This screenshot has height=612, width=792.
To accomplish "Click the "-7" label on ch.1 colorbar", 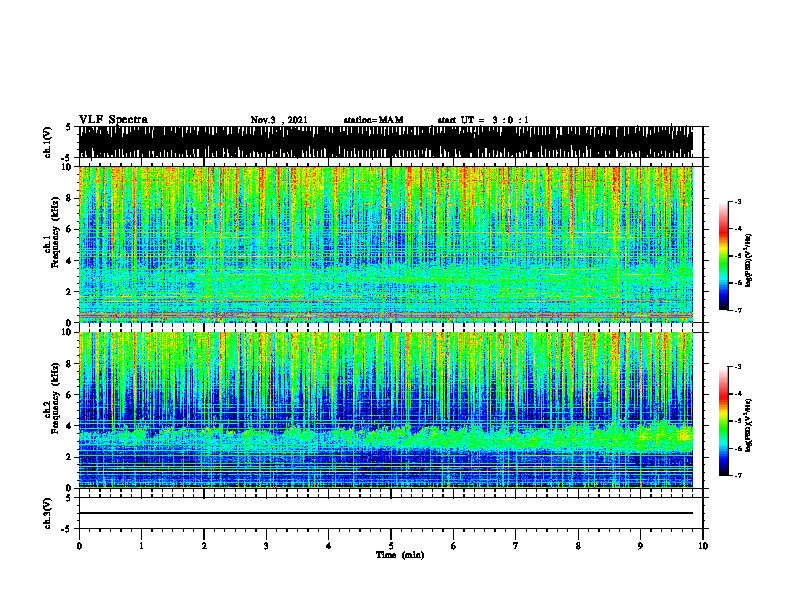I will click(738, 310).
